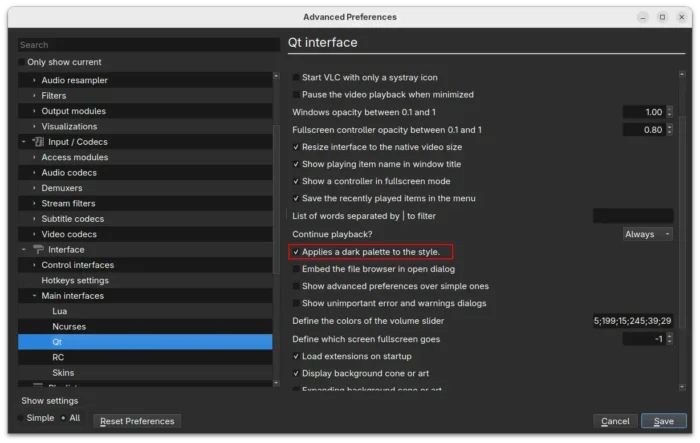Click the Qt interface heading text
The height and width of the screenshot is (443, 700).
click(322, 43)
